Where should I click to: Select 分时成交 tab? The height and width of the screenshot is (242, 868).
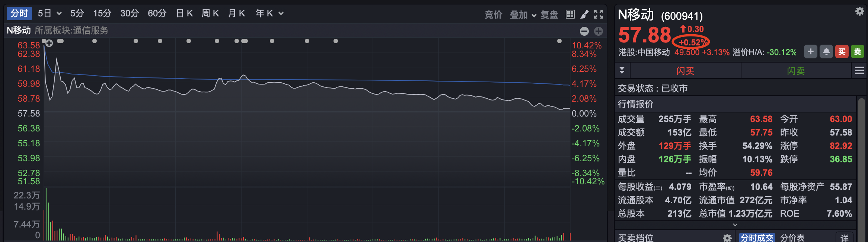(757, 238)
